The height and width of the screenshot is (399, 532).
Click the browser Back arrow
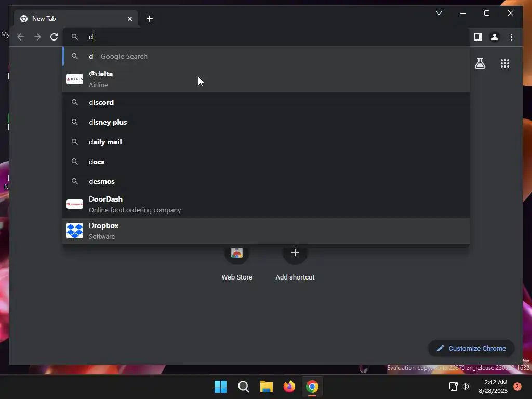tap(21, 37)
